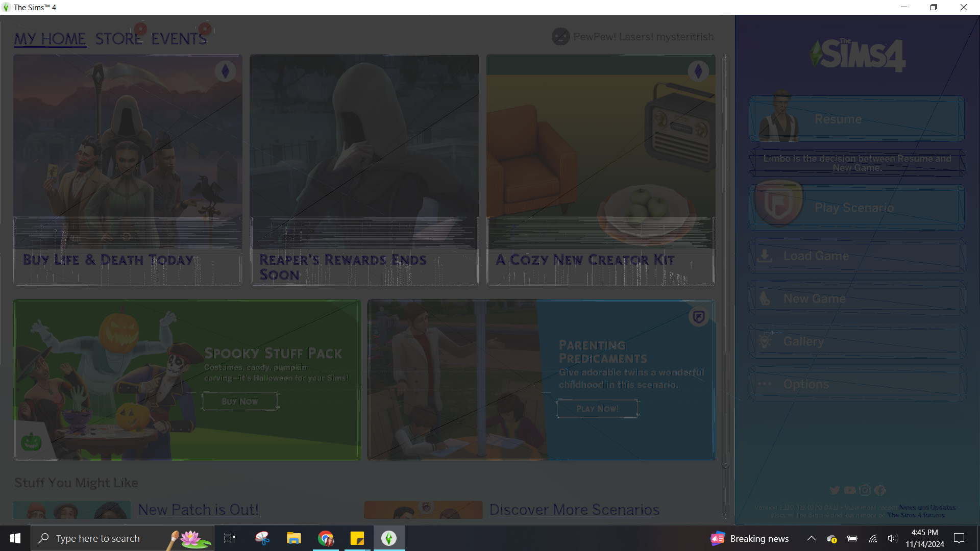980x551 pixels.
Task: Open the Load Game menu
Action: coord(857,256)
